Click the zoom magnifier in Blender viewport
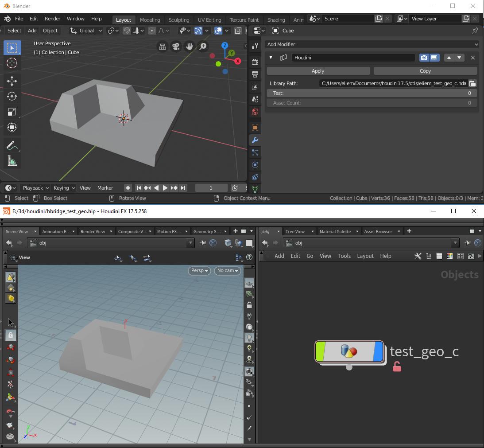The height and width of the screenshot is (448, 484). pyautogui.click(x=203, y=47)
